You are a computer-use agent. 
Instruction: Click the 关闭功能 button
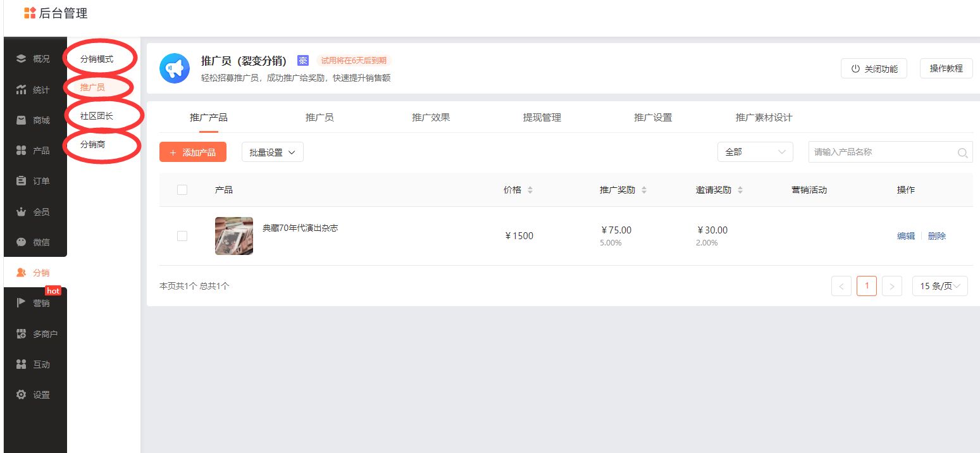(x=874, y=68)
